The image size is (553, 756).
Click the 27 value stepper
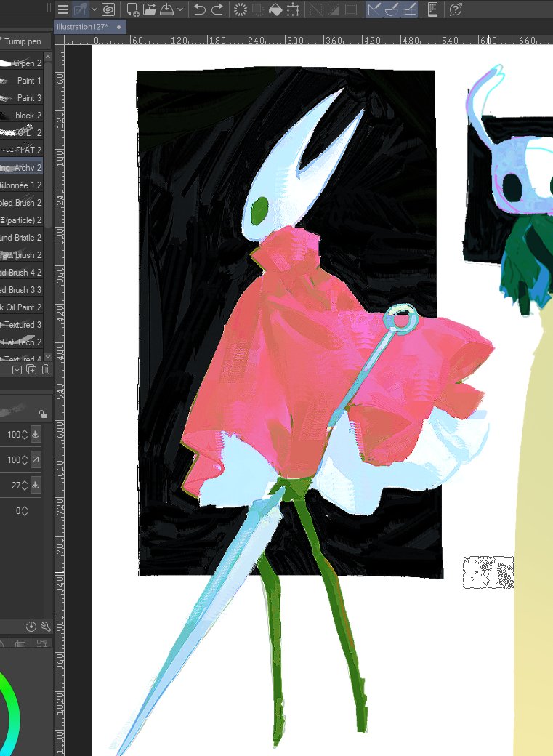(x=25, y=486)
